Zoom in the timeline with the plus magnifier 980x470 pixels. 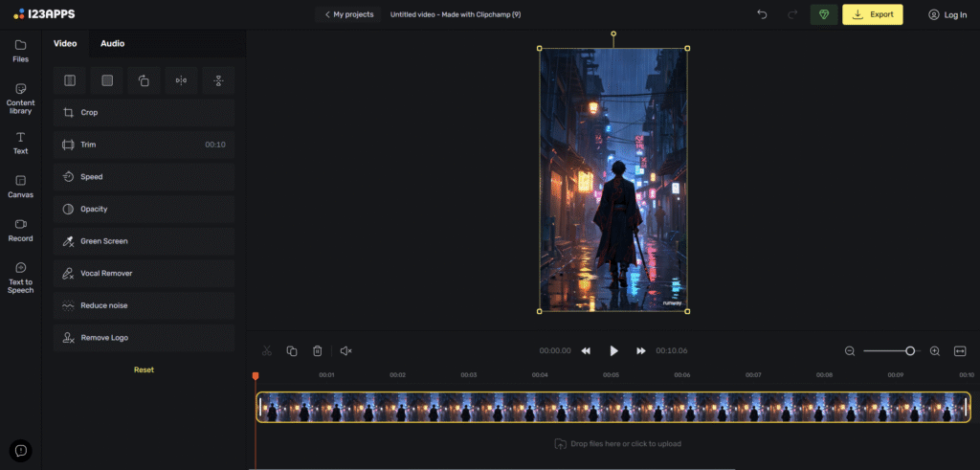[x=935, y=351]
